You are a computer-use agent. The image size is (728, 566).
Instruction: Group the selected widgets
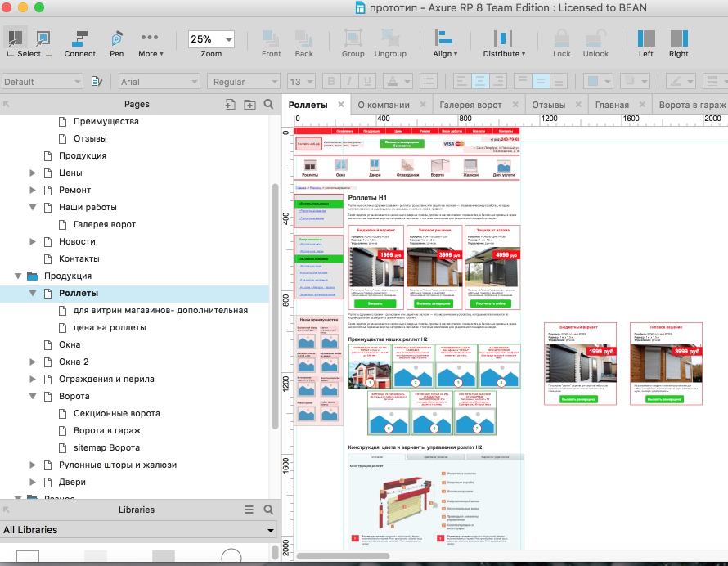pos(353,44)
